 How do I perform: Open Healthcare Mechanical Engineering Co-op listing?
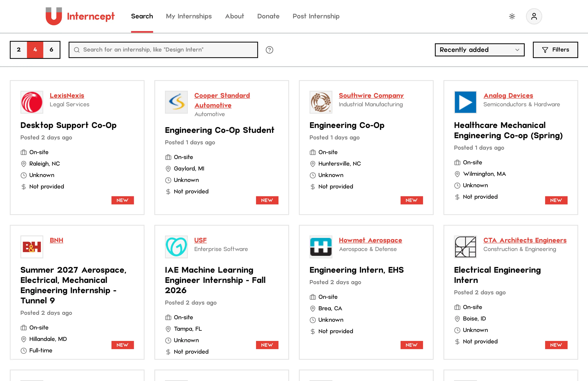[x=508, y=130]
